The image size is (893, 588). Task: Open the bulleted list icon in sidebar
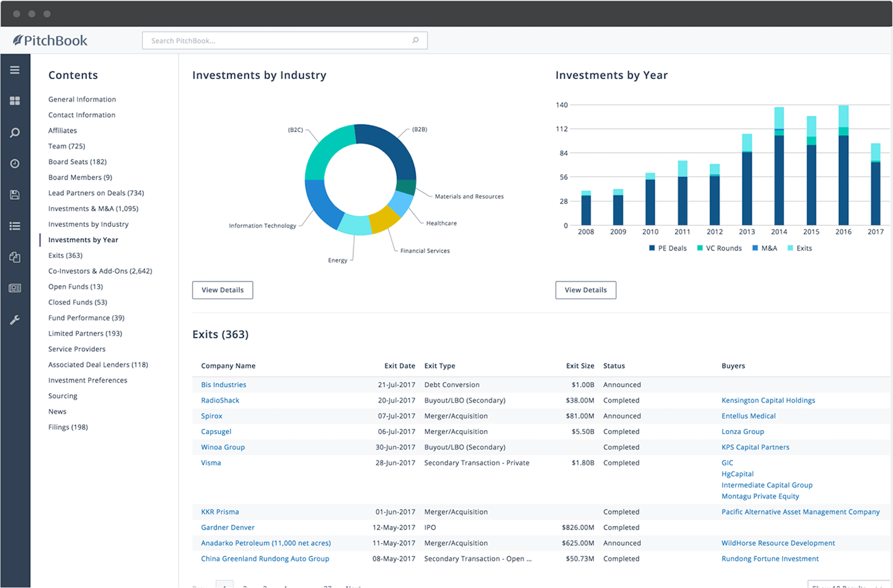pyautogui.click(x=15, y=226)
